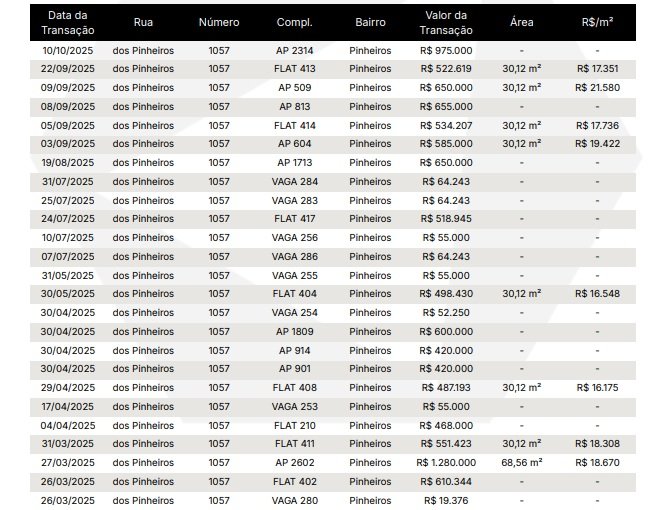The height and width of the screenshot is (510, 663).
Task: Click the "R$/m²" column header
Action: coord(597,22)
